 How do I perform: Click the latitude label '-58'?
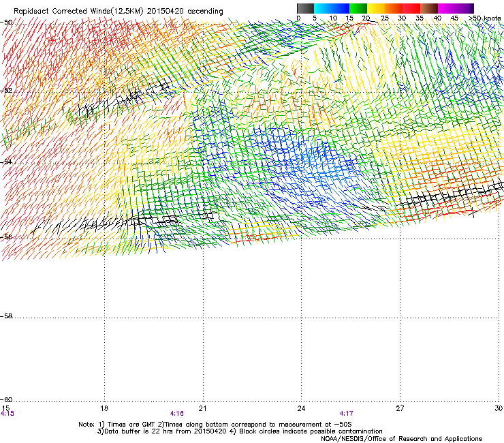[6, 316]
